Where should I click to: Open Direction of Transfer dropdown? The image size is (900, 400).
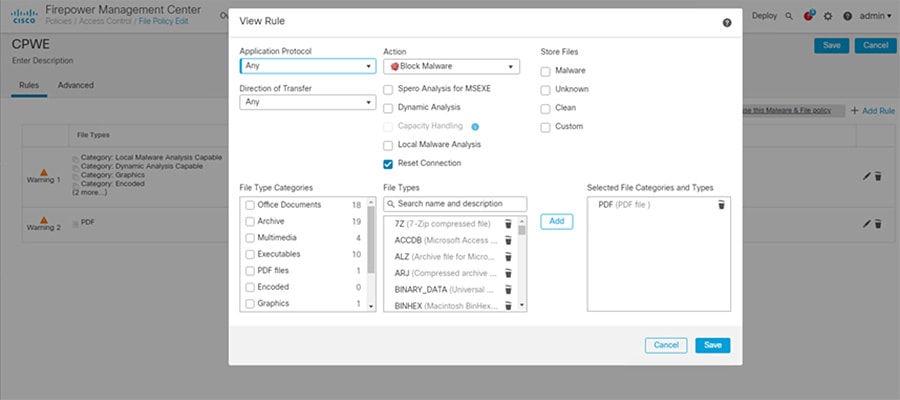(308, 102)
